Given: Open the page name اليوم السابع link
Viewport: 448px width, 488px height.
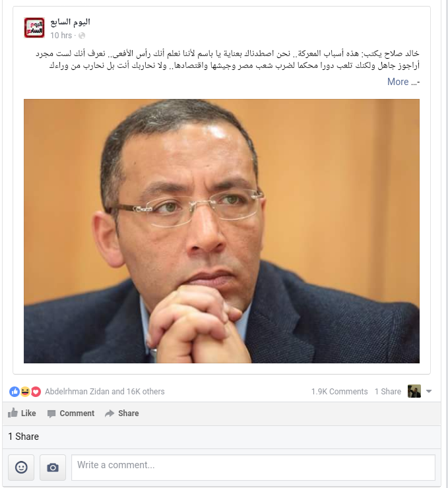Looking at the screenshot, I should pyautogui.click(x=71, y=22).
